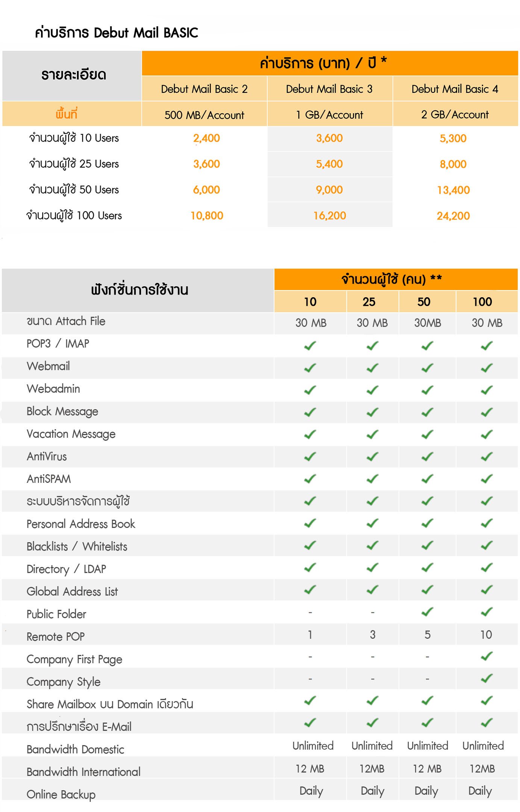520x812 pixels.
Task: Click the 24,200 price for 100 users
Action: coord(453,216)
